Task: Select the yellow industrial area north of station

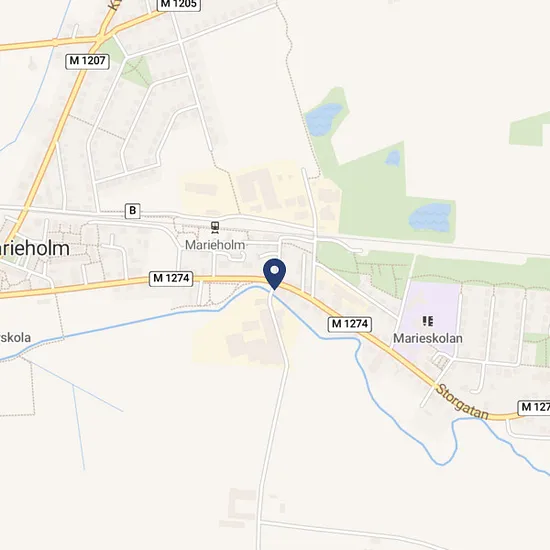Action: coord(260,193)
